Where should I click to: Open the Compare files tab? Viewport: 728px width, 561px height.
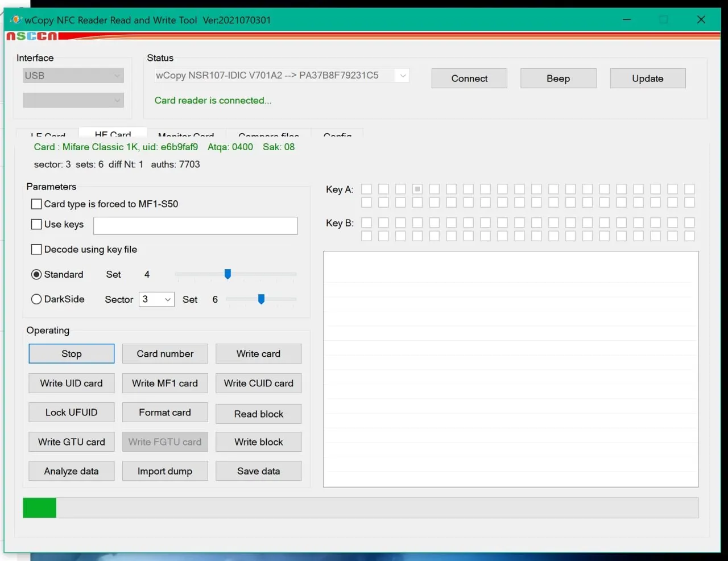(x=268, y=134)
